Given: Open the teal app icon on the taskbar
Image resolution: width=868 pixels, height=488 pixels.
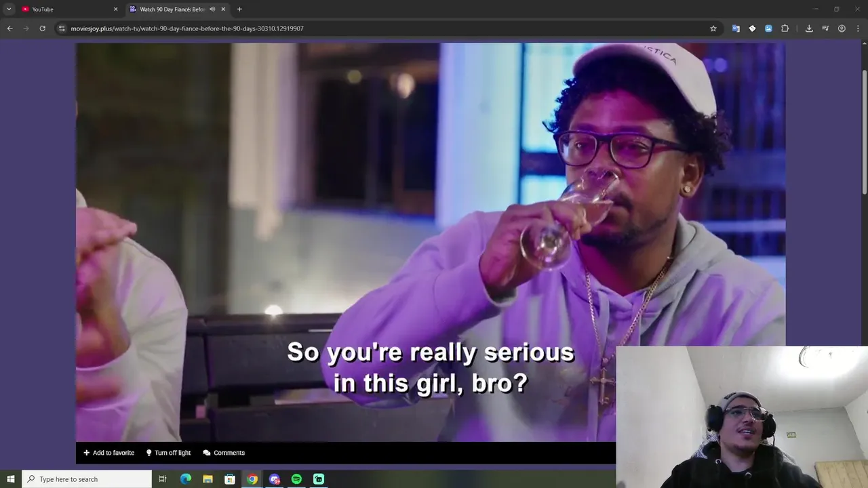Looking at the screenshot, I should coord(319,479).
